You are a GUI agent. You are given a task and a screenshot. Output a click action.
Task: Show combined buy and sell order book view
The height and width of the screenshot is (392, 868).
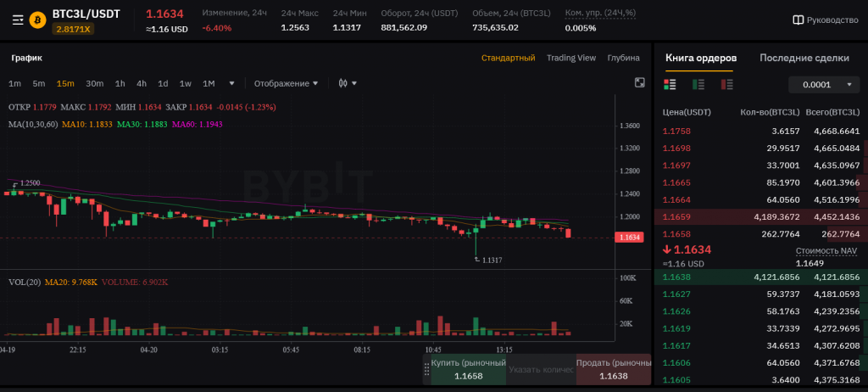tap(670, 84)
